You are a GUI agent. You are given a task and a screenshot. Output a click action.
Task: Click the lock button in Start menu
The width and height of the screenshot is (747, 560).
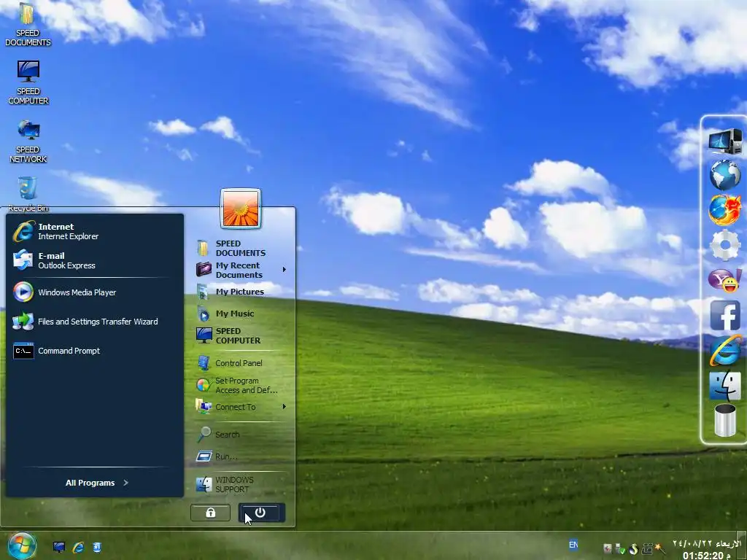pyautogui.click(x=211, y=513)
